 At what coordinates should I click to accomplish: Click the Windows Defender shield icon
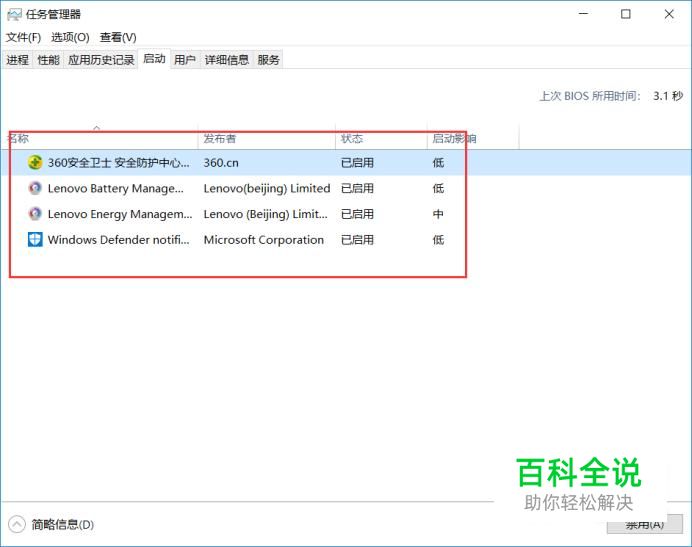coord(35,239)
